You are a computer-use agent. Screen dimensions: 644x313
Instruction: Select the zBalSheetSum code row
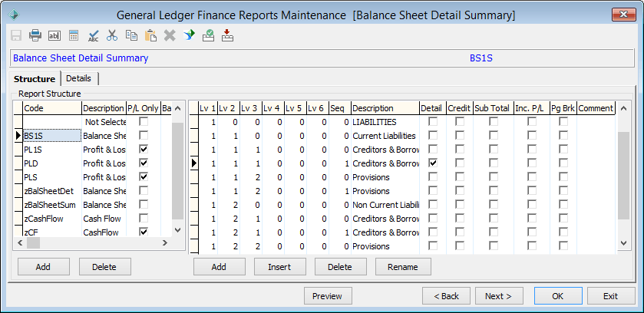52,205
